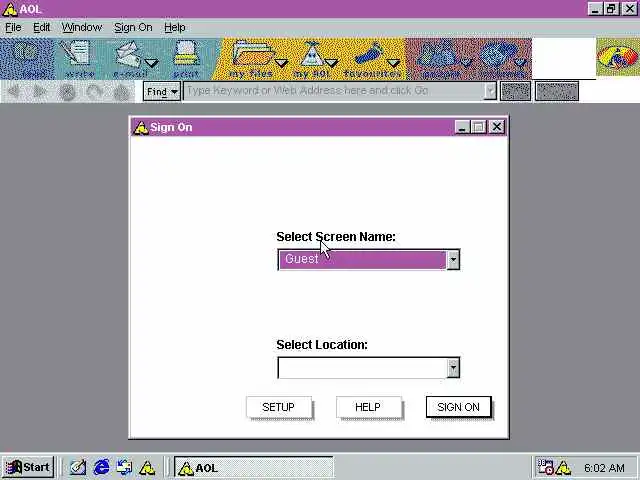Click the Forward navigation arrow
This screenshot has width=640, height=480.
pyautogui.click(x=40, y=91)
